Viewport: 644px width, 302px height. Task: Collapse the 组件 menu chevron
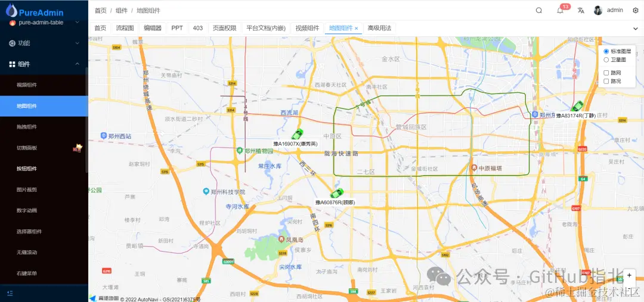(77, 64)
